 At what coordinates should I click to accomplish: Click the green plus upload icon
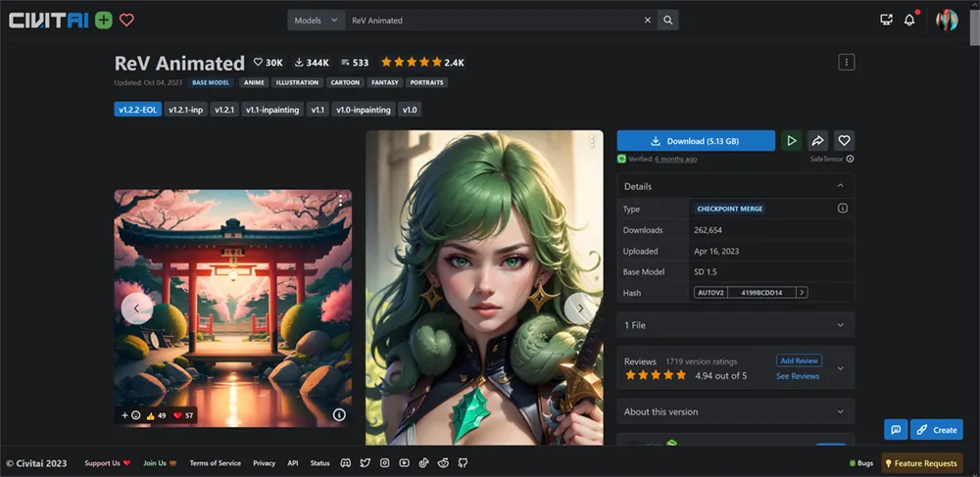click(104, 20)
